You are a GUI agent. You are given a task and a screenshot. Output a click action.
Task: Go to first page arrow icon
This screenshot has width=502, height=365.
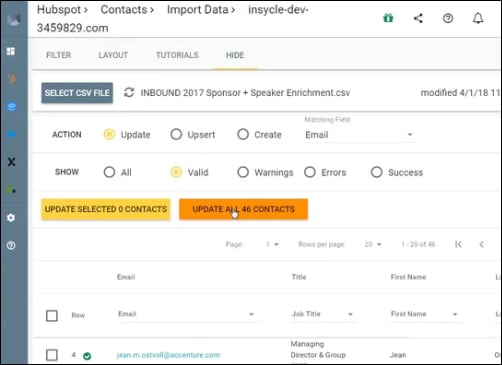(458, 244)
